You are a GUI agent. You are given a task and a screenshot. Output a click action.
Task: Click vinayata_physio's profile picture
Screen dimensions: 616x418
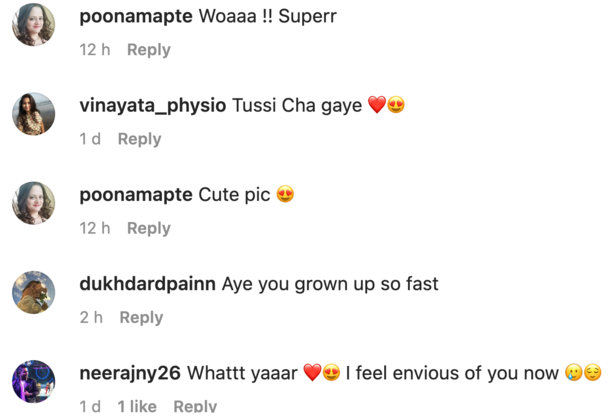click(x=33, y=114)
